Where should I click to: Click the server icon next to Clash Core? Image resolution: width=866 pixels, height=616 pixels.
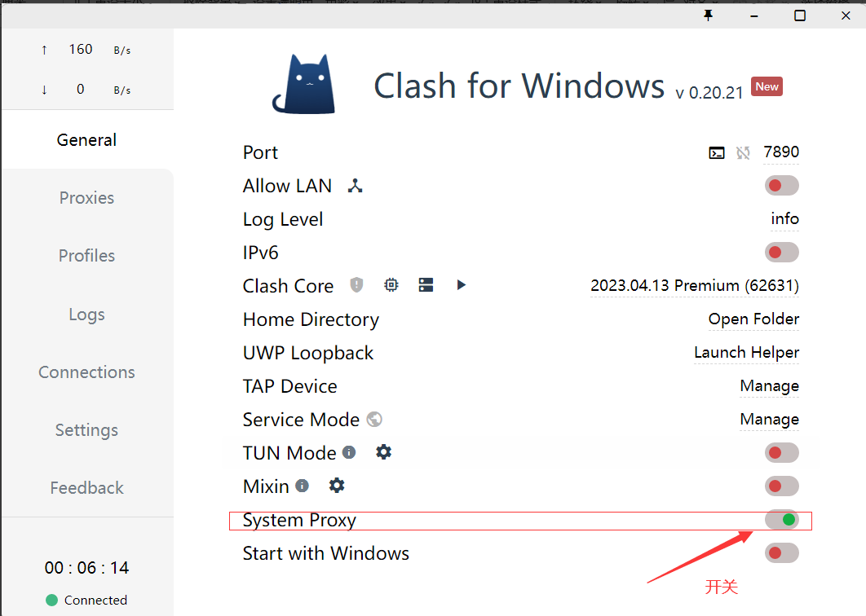[x=426, y=285]
